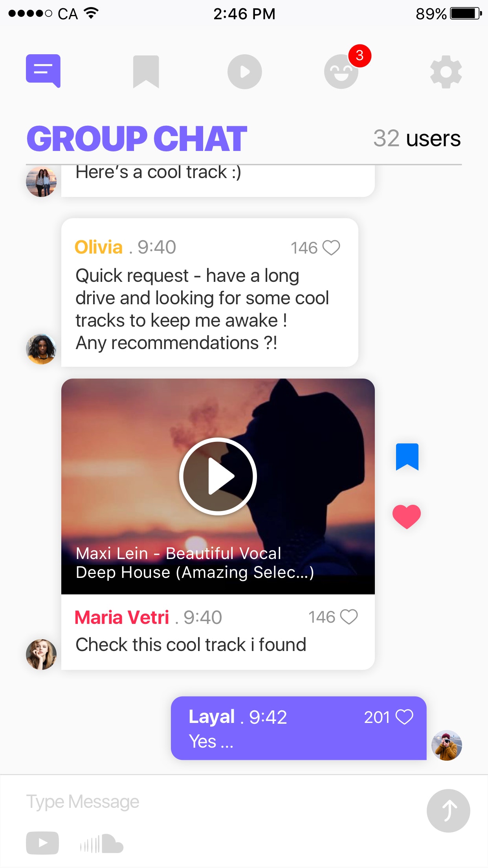
Task: Open the bookmarks tab
Action: (146, 72)
